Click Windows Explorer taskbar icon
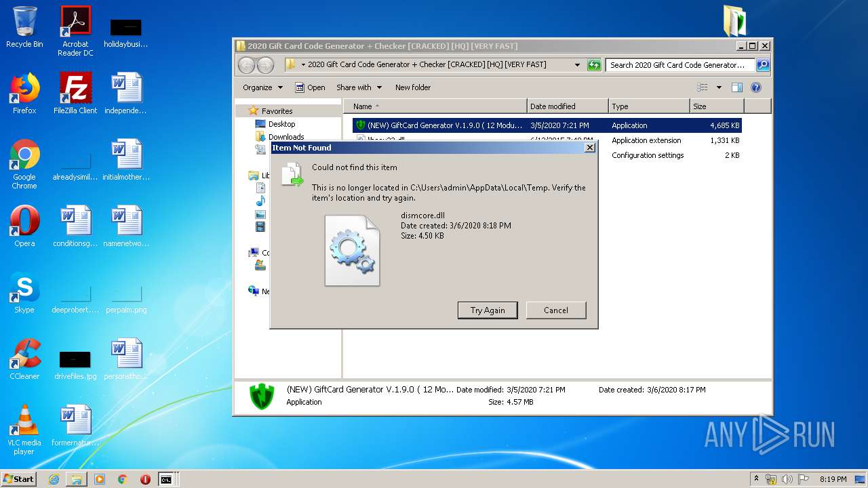The height and width of the screenshot is (488, 868). tap(77, 479)
